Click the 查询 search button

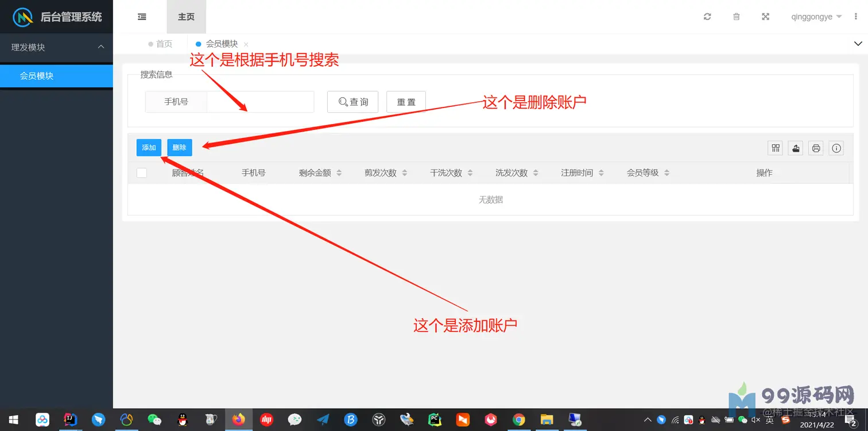pos(353,102)
